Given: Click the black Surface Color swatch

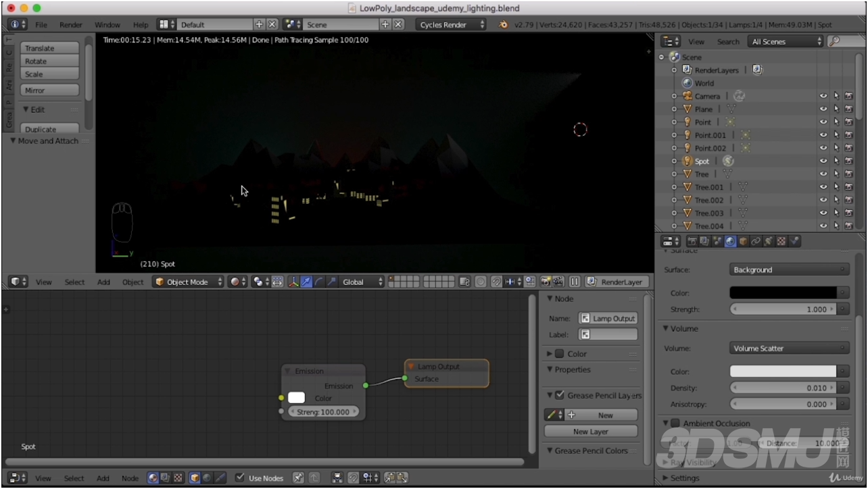Looking at the screenshot, I should coord(783,292).
